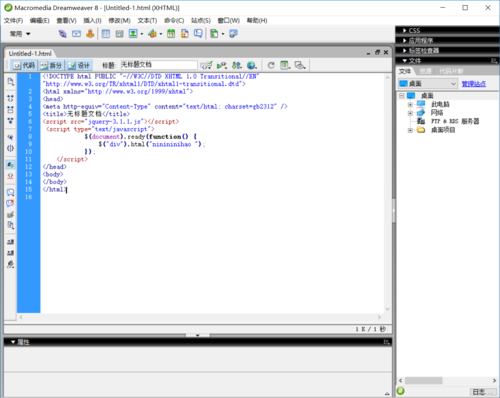The height and width of the screenshot is (398, 500).
Task: Toggle Highlight Invalid Code button
Action: coord(11,176)
